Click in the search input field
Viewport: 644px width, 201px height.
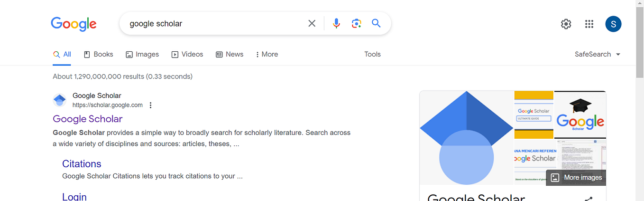[x=216, y=23]
